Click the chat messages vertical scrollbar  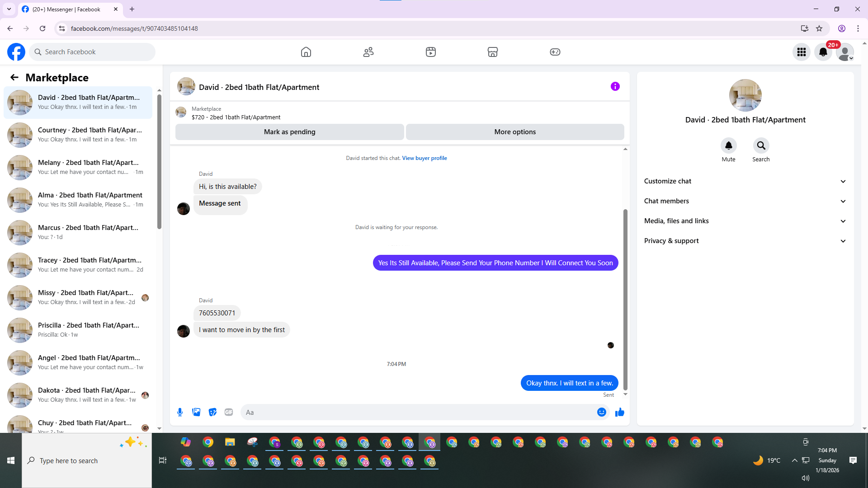click(x=625, y=298)
